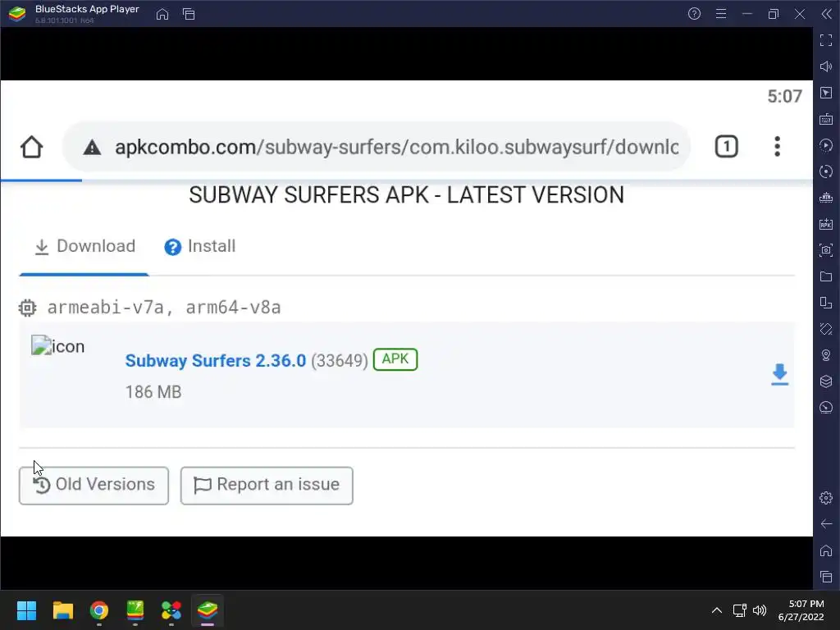Open browser three-dot overflow menu
This screenshot has height=630, width=840.
click(778, 147)
